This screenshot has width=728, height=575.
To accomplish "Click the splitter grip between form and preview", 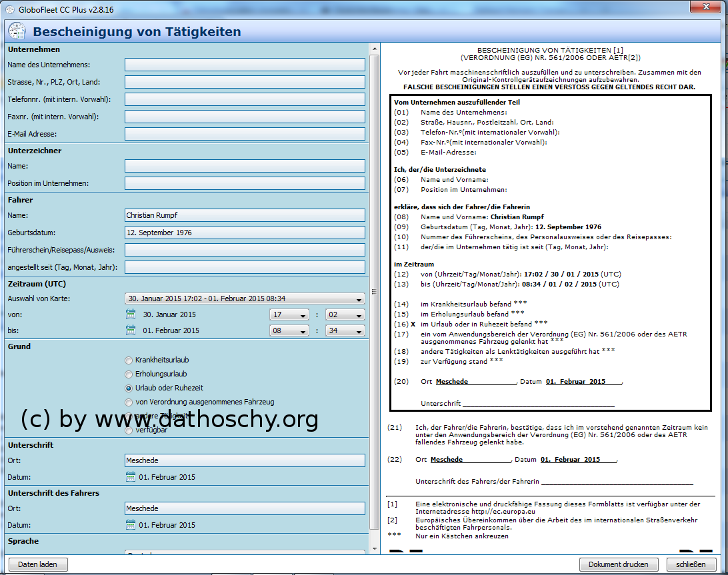I will [x=374, y=291].
